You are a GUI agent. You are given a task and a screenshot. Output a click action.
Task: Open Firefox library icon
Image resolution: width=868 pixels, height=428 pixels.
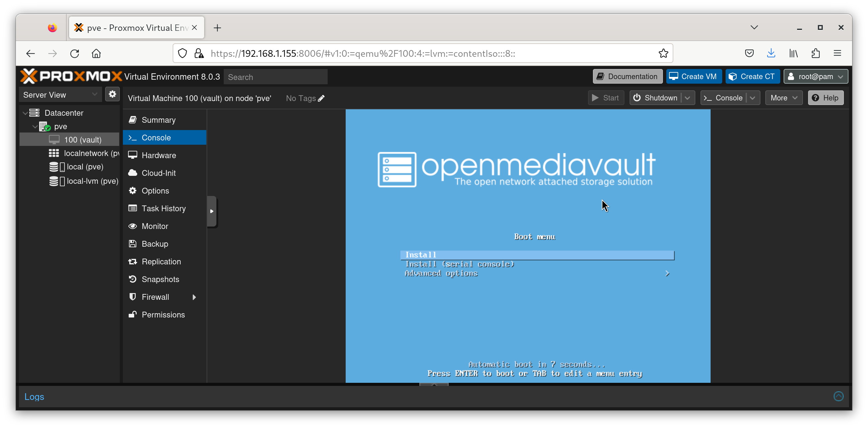coord(793,53)
